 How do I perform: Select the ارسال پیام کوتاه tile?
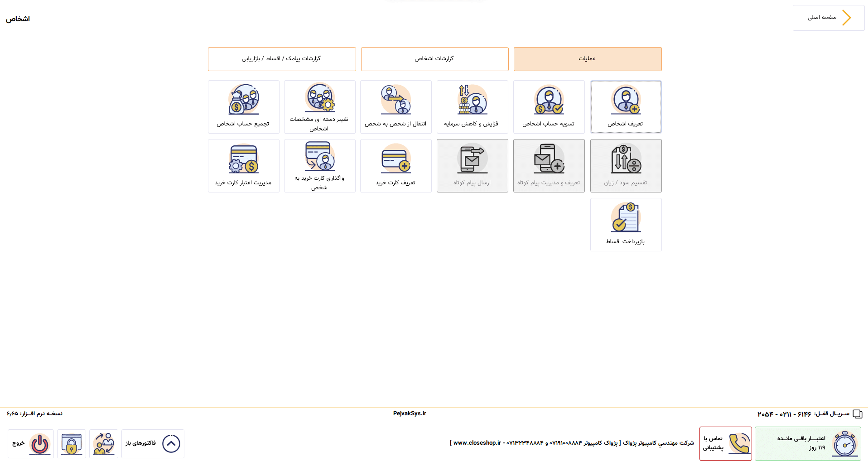point(472,166)
